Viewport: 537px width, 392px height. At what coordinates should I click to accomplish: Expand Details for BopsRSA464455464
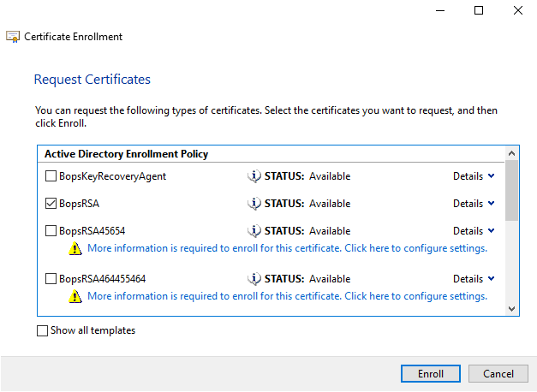(474, 279)
